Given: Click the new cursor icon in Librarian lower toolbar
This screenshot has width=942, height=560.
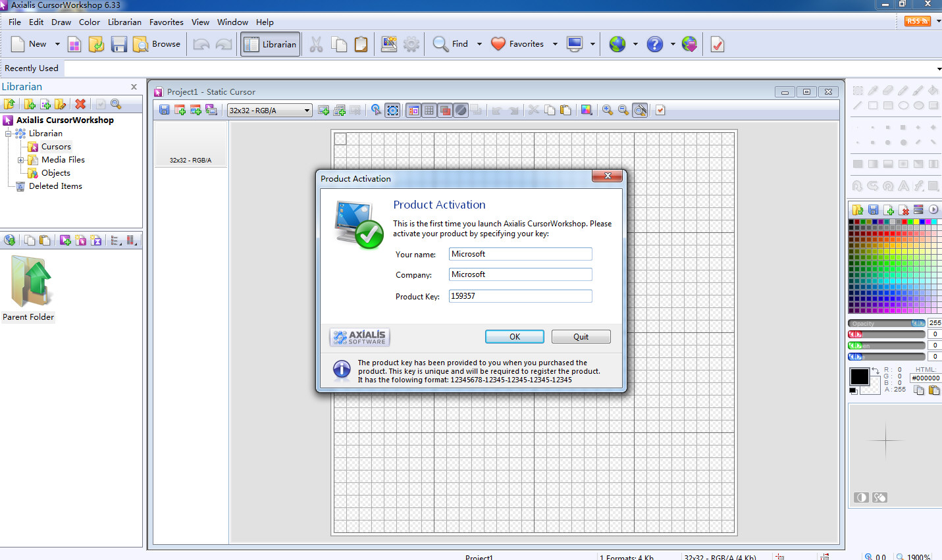Looking at the screenshot, I should 65,240.
